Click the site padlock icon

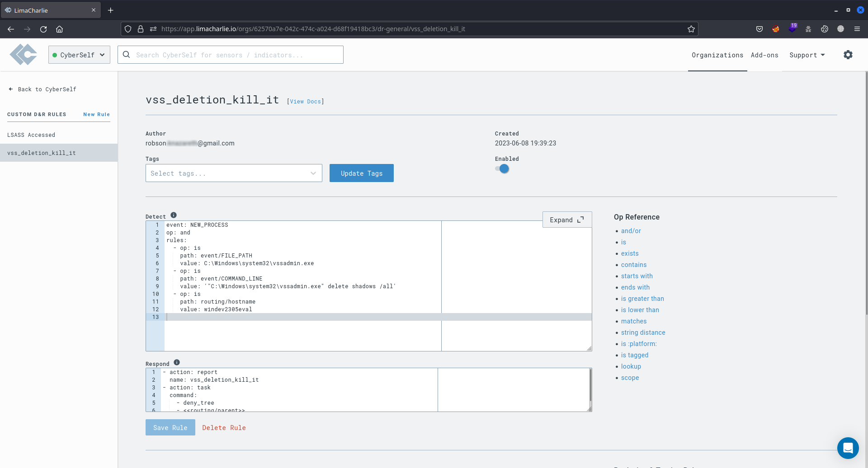141,29
